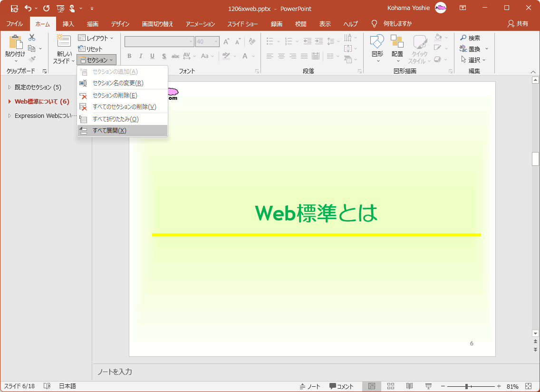540x392 pixels.
Task: Open the Review (校閲) tab
Action: (x=300, y=24)
